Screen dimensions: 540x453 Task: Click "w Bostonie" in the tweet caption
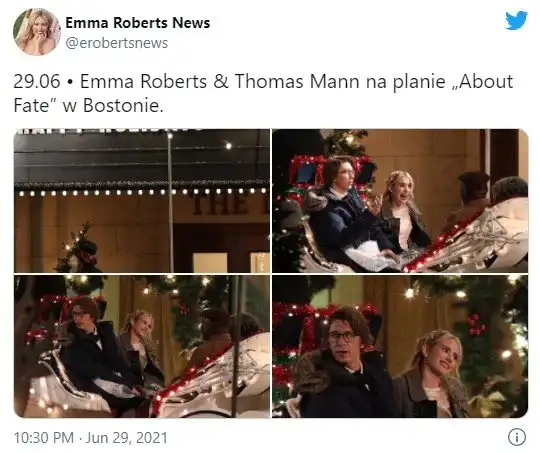(x=112, y=105)
